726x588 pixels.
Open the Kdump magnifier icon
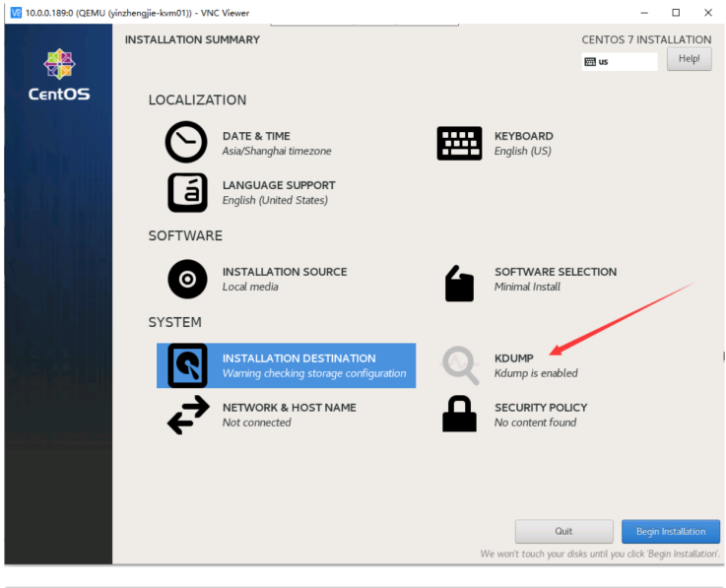460,365
